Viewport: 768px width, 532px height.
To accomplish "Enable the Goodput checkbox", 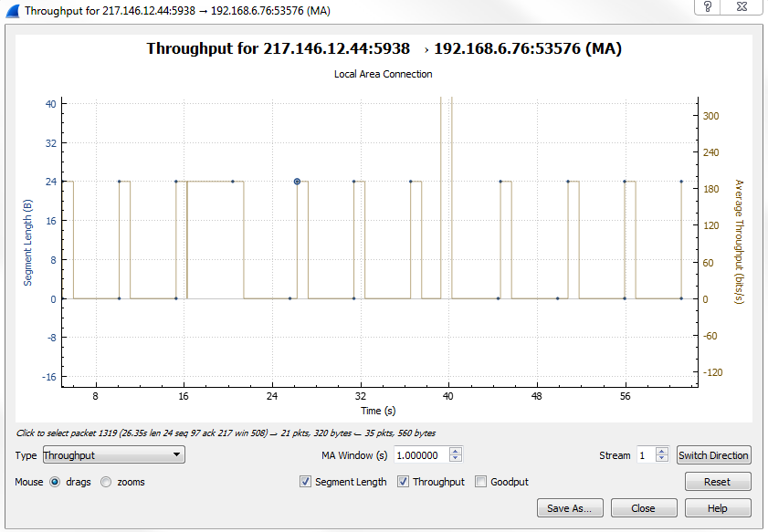I will (480, 482).
